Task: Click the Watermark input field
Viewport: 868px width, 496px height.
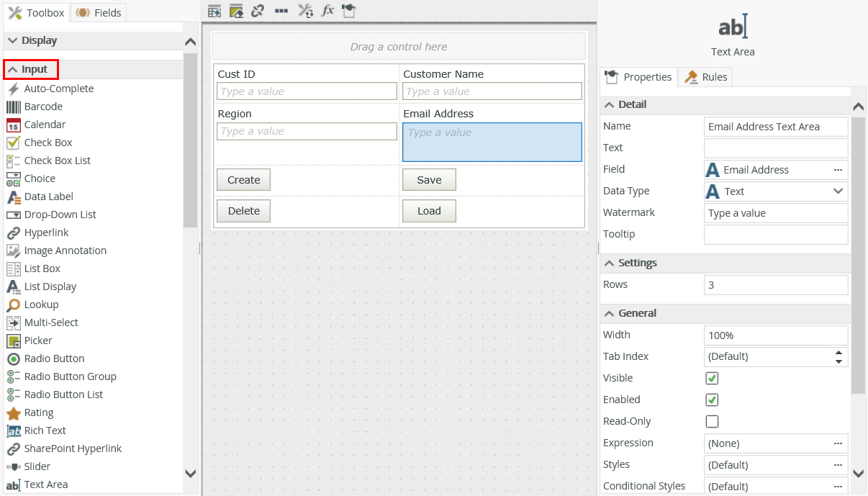Action: pyautogui.click(x=776, y=213)
